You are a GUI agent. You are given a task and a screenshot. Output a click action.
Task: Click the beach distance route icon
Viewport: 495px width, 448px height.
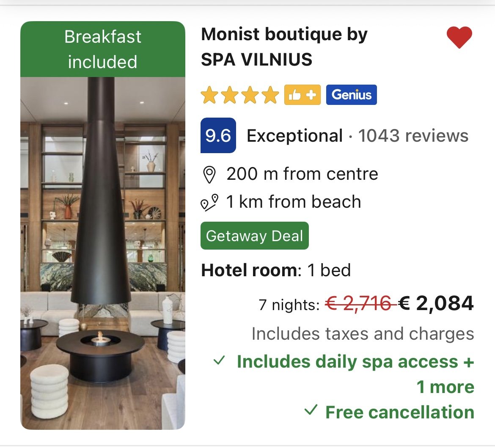pyautogui.click(x=209, y=203)
